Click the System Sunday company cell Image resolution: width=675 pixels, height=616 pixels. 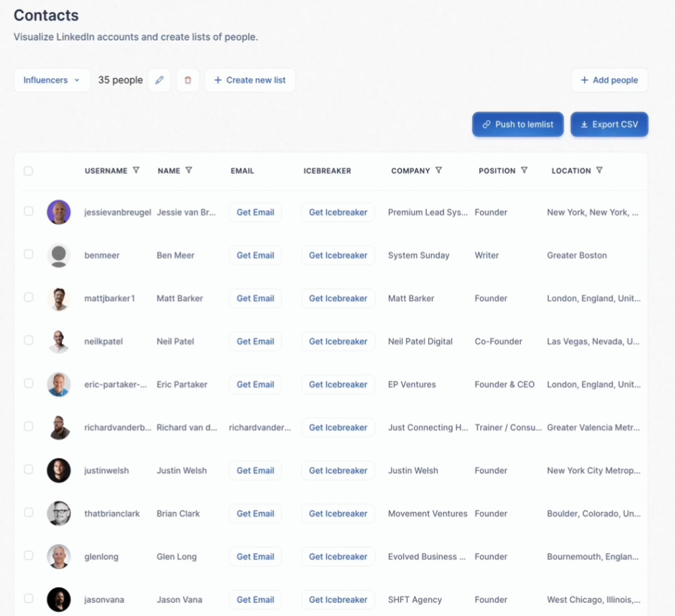(419, 255)
